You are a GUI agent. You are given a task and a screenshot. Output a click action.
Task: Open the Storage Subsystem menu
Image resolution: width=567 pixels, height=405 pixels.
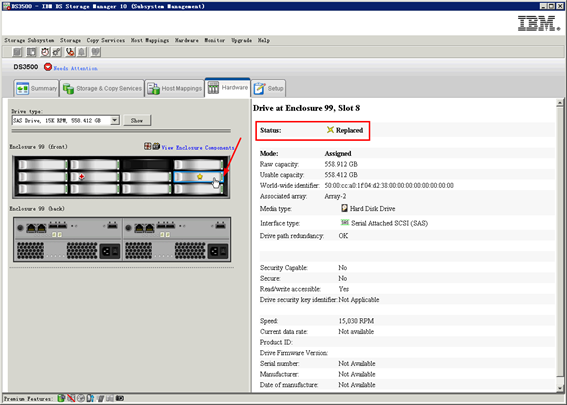click(29, 40)
